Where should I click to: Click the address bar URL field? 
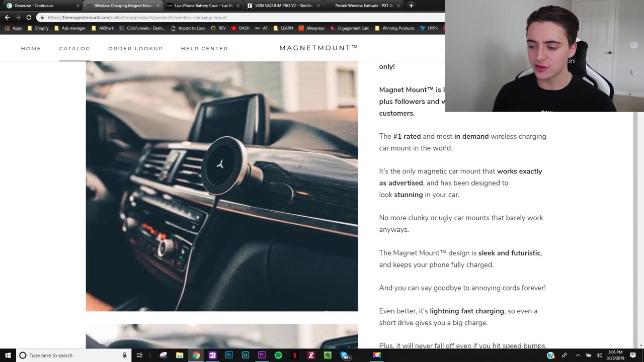point(242,17)
